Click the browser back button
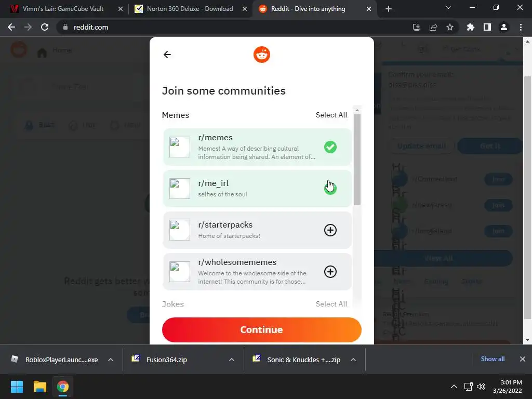Image resolution: width=532 pixels, height=399 pixels. click(11, 27)
